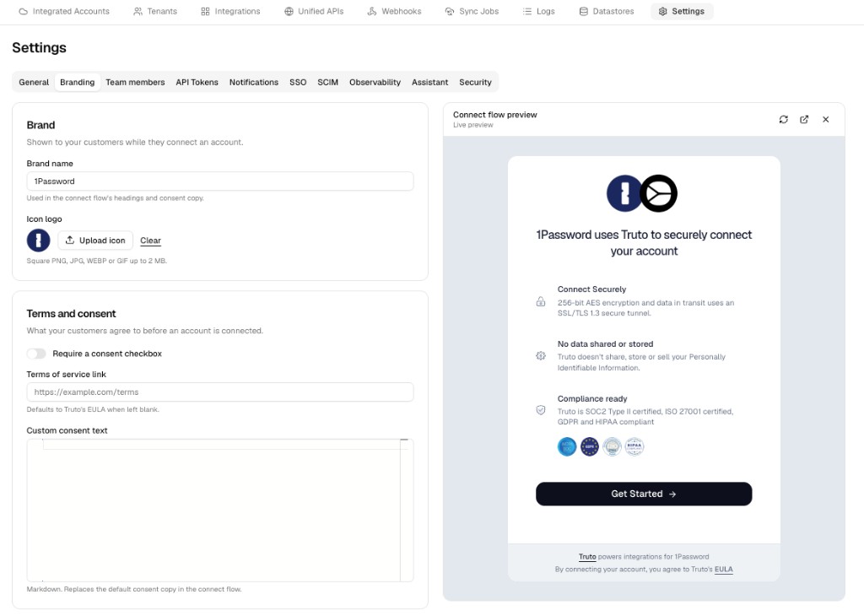Click the 'Terms and consent' section heading
The height and width of the screenshot is (616, 864).
71,314
